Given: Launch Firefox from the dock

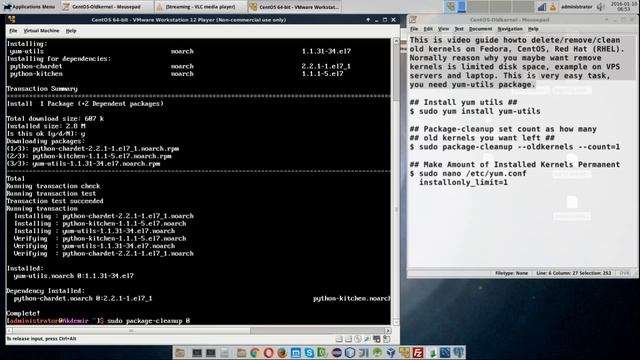Looking at the screenshot, I should [282, 353].
